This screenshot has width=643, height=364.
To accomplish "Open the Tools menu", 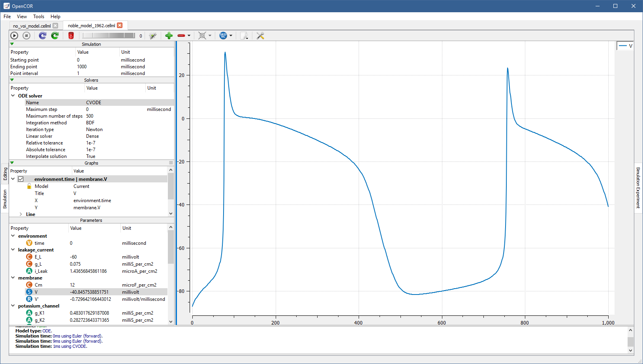I will pos(39,17).
